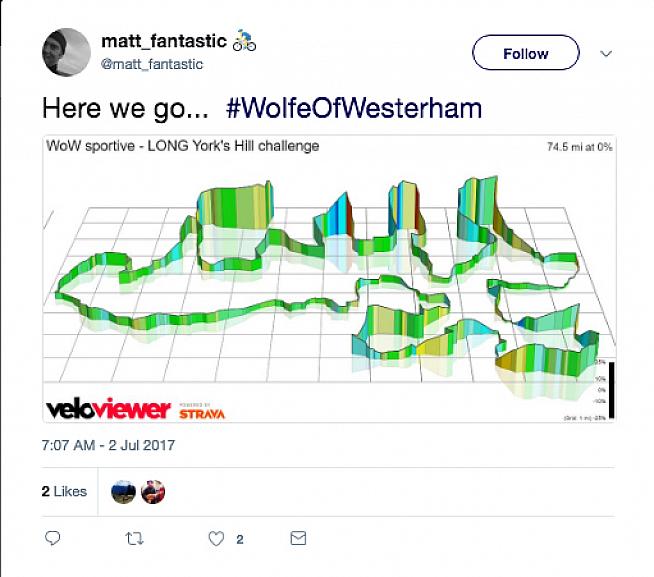Image resolution: width=654 pixels, height=577 pixels.
Task: Click the like count beside the heart
Action: coord(239,540)
